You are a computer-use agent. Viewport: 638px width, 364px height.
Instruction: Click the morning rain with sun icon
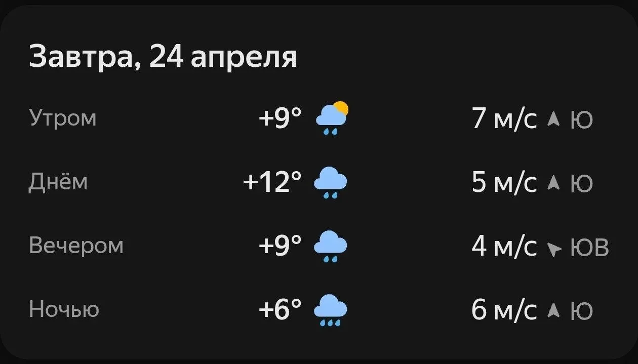pos(332,118)
